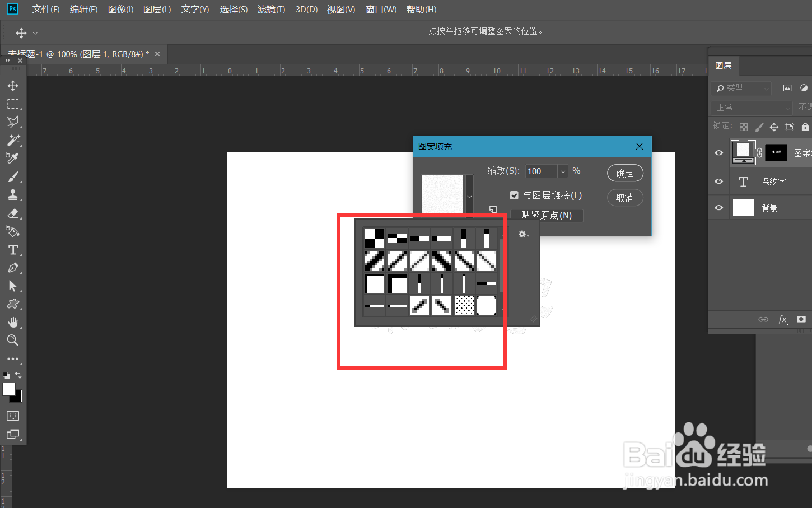Lock position icon in Layers panel
Viewport: 812px width, 508px height.
pos(774,127)
